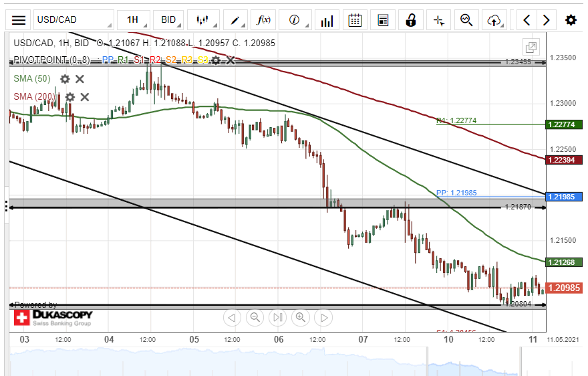Zoom out with bottom minus magnifier
The width and height of the screenshot is (588, 376).
pos(255,318)
